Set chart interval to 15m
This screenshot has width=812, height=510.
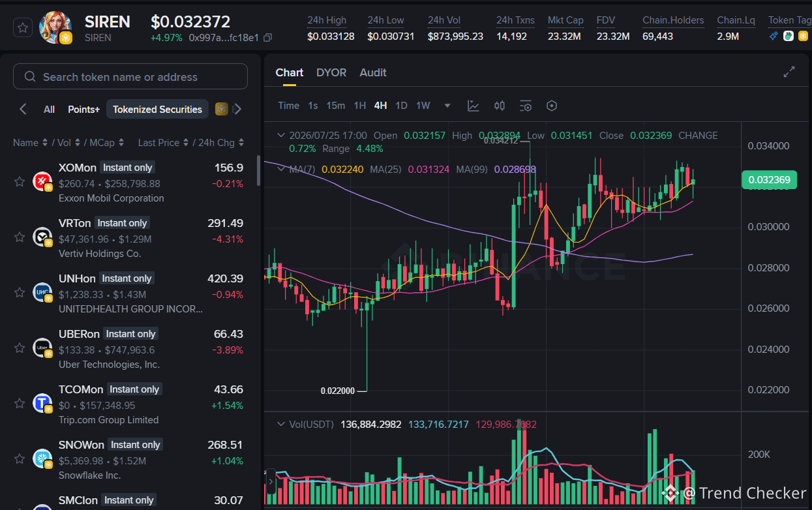click(x=336, y=106)
